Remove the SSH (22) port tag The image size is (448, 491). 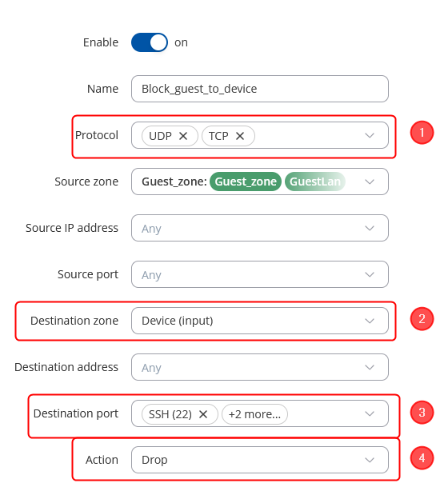click(x=203, y=414)
